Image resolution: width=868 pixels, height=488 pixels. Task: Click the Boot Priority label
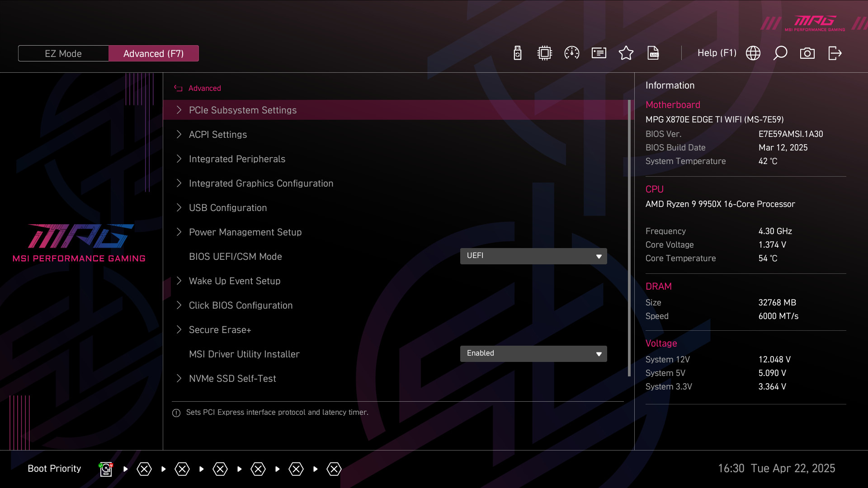[x=54, y=469]
